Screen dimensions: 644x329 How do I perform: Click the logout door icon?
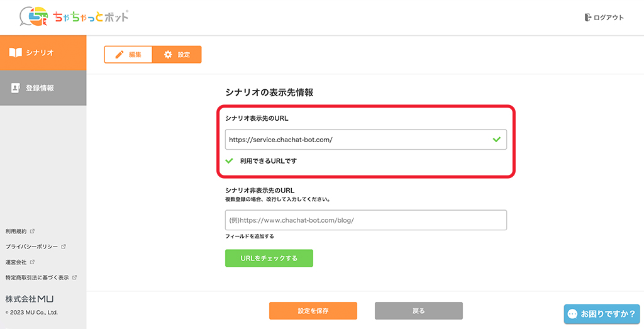[x=587, y=18]
